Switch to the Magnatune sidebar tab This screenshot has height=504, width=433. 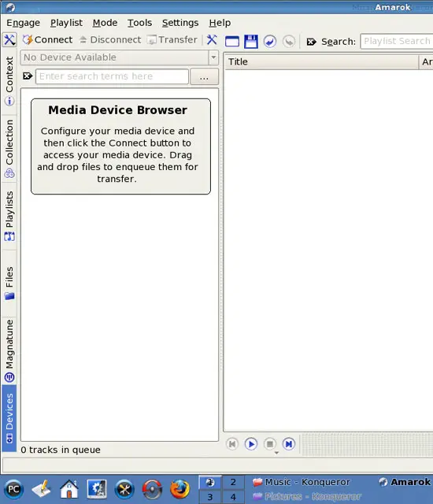[x=9, y=350]
